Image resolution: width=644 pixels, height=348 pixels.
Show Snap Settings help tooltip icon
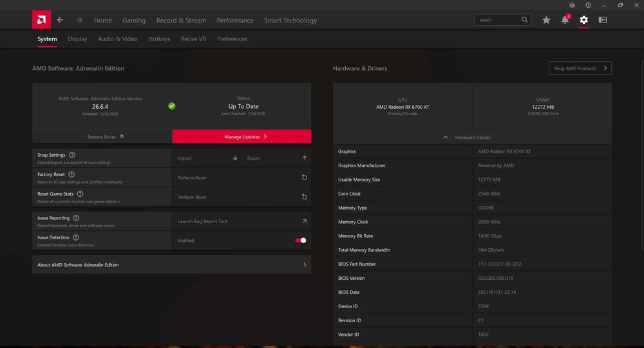click(72, 155)
